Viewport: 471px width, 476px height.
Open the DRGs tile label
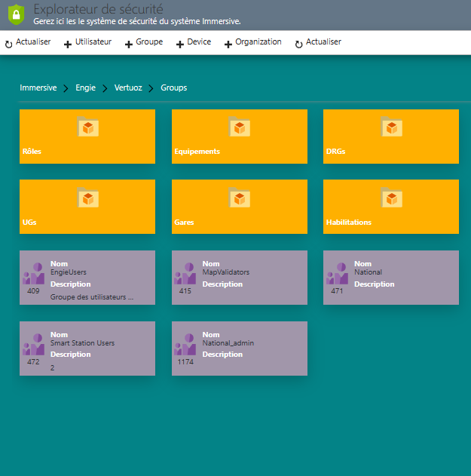point(335,151)
